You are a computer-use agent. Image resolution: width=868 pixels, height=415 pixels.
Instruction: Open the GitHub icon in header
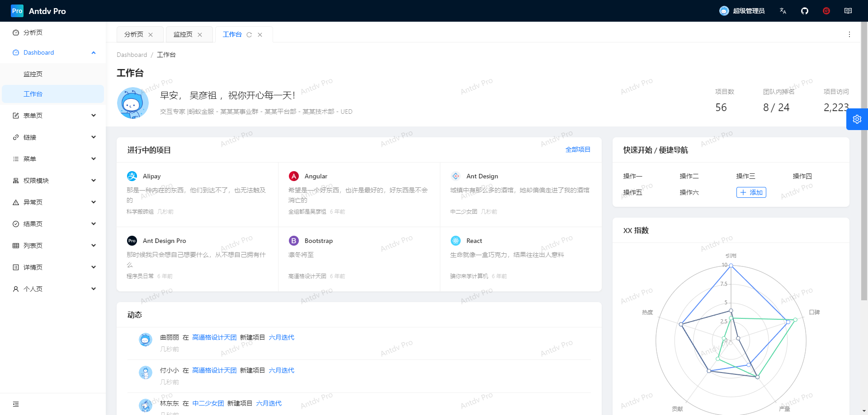coord(805,11)
